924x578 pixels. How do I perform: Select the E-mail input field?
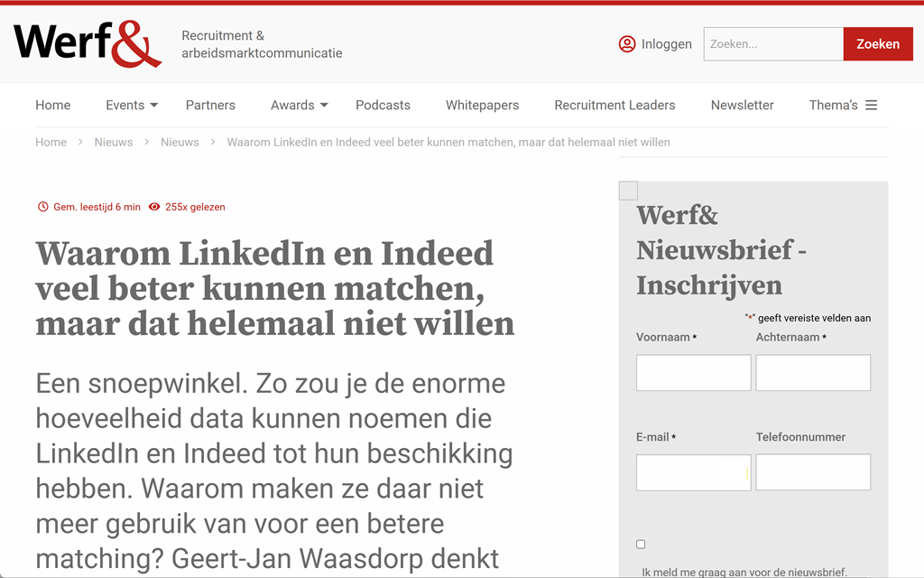693,472
